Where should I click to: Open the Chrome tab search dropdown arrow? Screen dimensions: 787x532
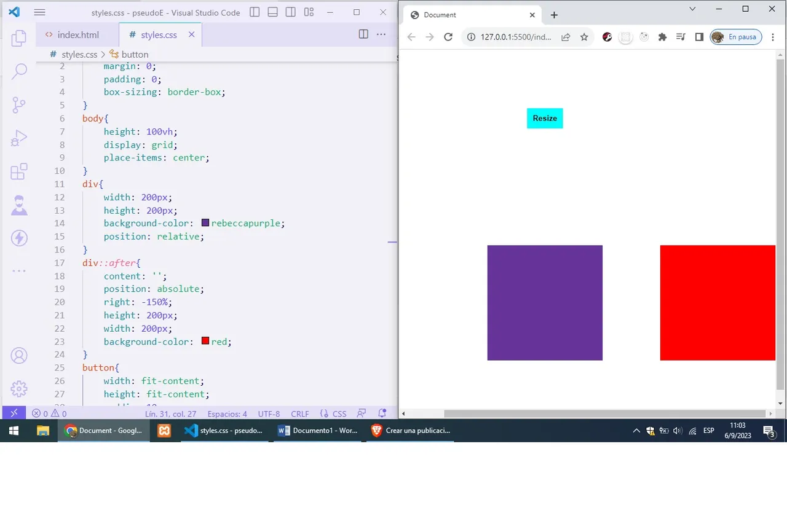pyautogui.click(x=692, y=9)
